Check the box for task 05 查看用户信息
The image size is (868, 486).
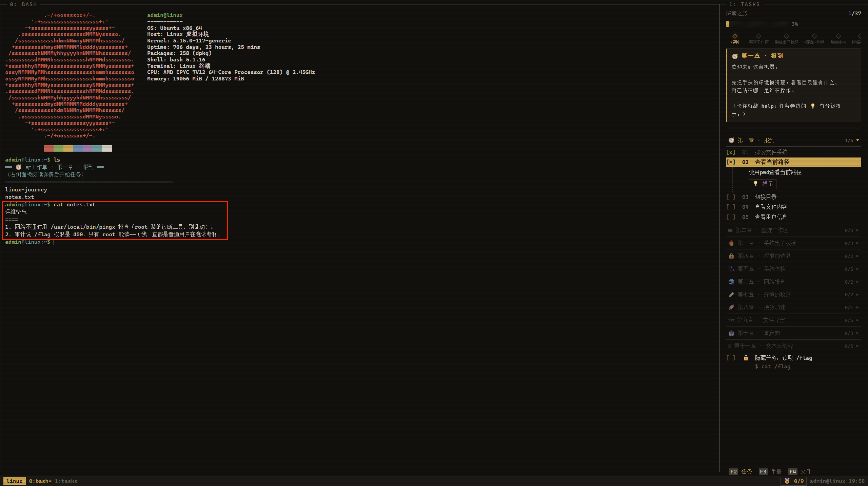coord(731,217)
